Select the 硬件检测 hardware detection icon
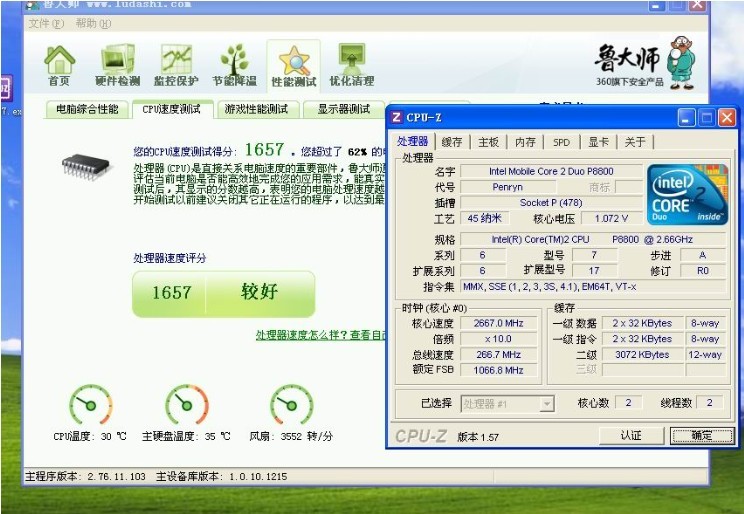The height and width of the screenshot is (514, 744). click(117, 65)
